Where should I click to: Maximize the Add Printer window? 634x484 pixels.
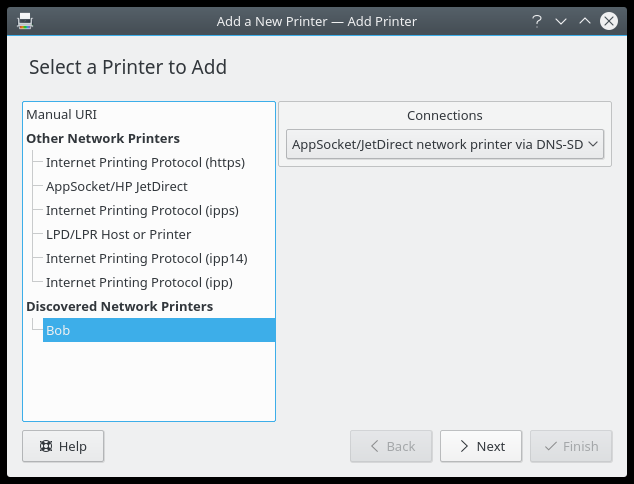(x=584, y=20)
